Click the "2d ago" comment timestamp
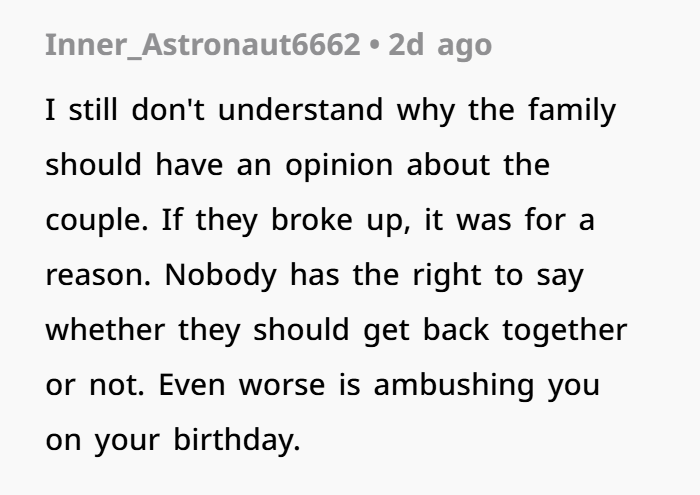This screenshot has width=700, height=495. point(439,47)
